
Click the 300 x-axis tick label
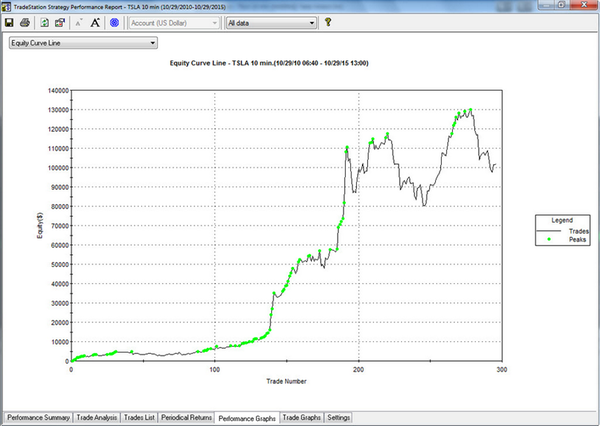[502, 369]
